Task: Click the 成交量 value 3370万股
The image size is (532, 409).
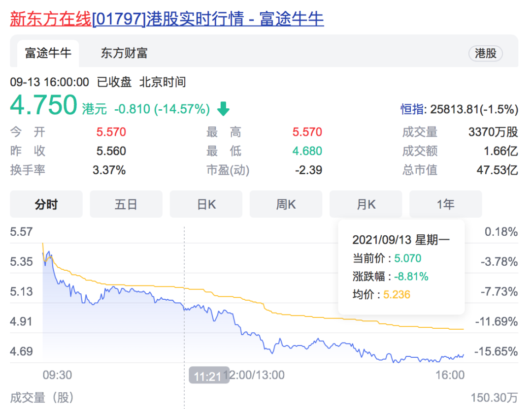Action: click(x=493, y=132)
